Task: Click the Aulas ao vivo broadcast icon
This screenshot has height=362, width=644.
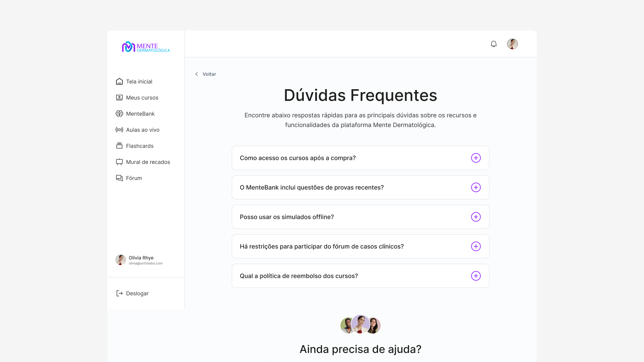Action: (119, 130)
